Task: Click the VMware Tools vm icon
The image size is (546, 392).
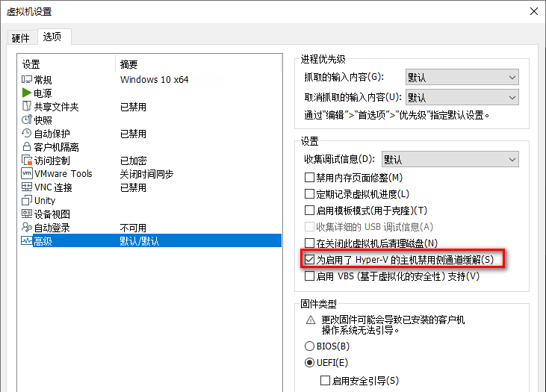Action: (27, 173)
